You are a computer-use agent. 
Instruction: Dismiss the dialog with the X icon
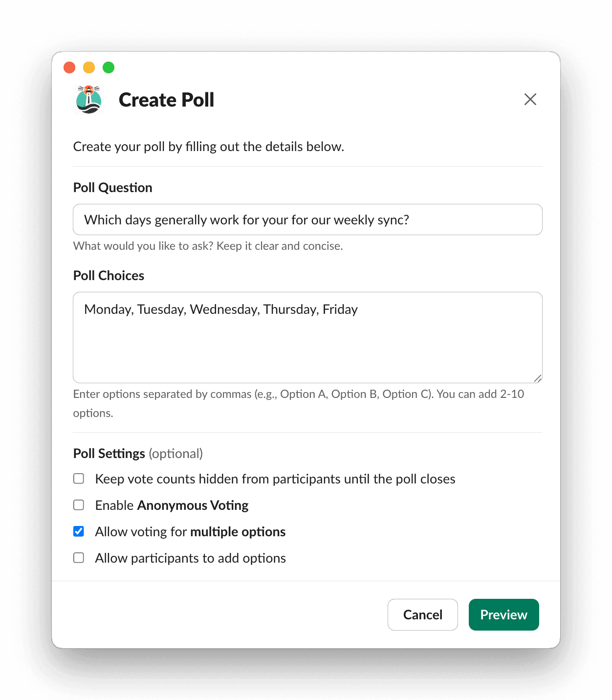point(530,99)
